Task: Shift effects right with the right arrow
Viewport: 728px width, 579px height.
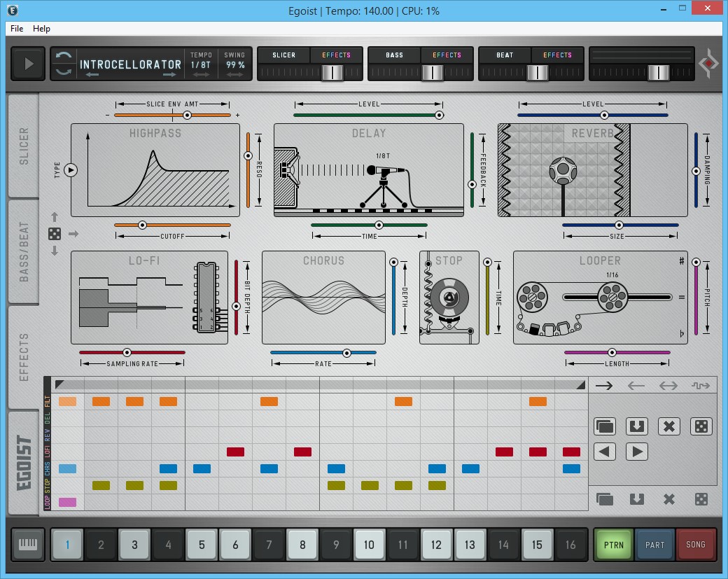Action: click(73, 234)
